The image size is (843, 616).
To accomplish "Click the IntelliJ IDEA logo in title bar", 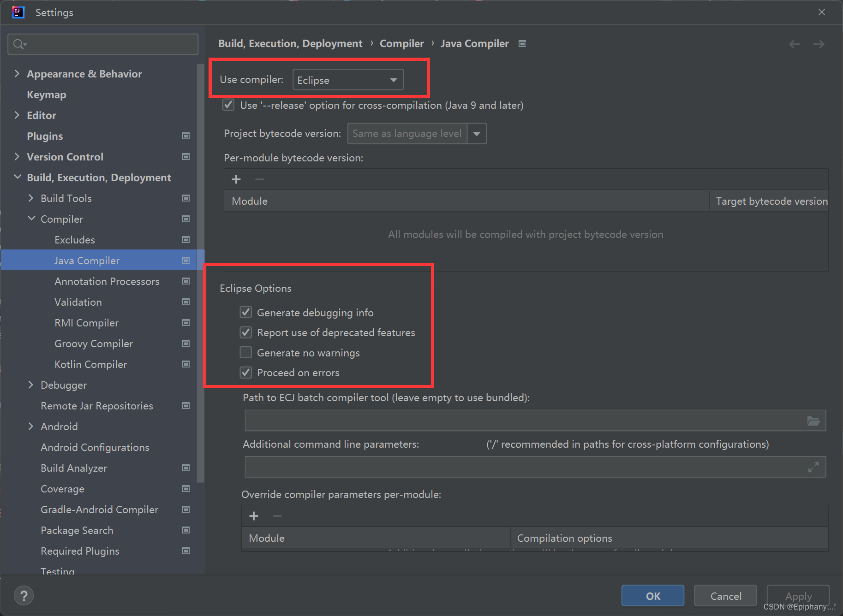I will click(x=18, y=12).
